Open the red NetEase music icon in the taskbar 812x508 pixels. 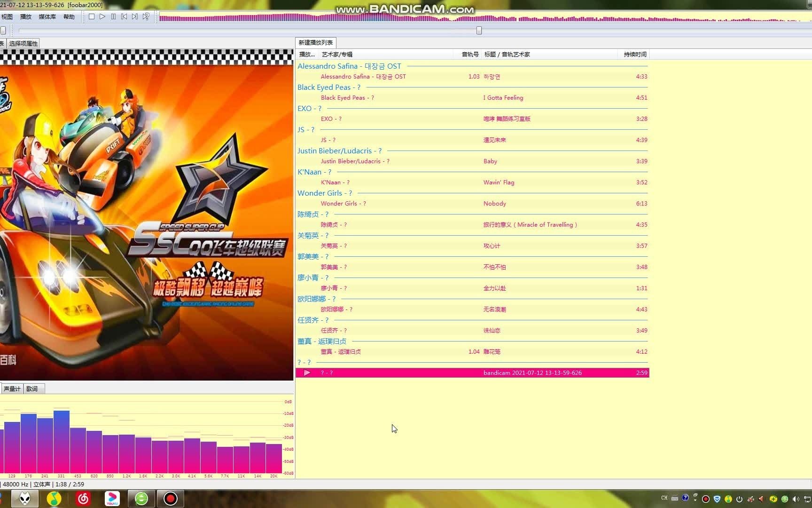[83, 499]
